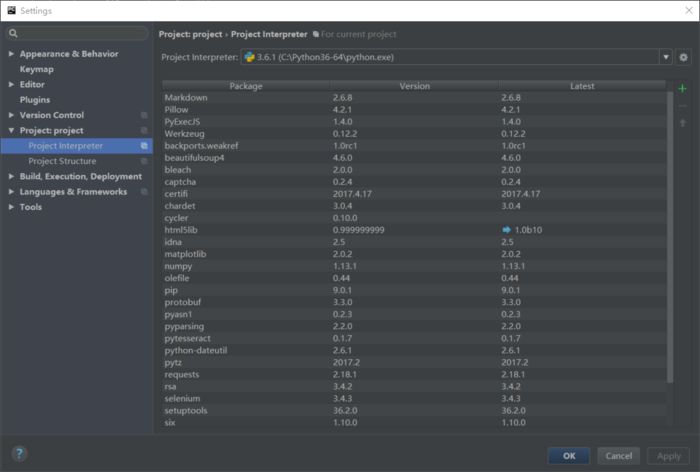Image resolution: width=700 pixels, height=472 pixels.
Task: Select the certifi package row
Action: (x=414, y=194)
